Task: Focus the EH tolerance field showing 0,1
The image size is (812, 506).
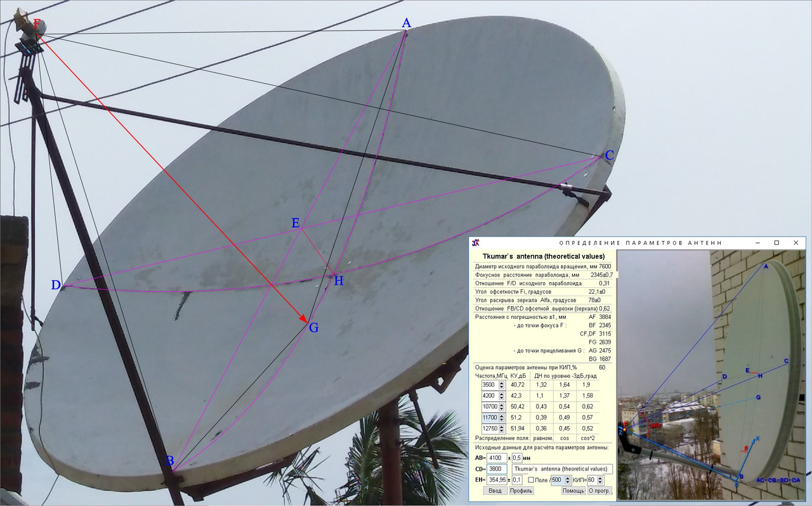Action: 517,480
